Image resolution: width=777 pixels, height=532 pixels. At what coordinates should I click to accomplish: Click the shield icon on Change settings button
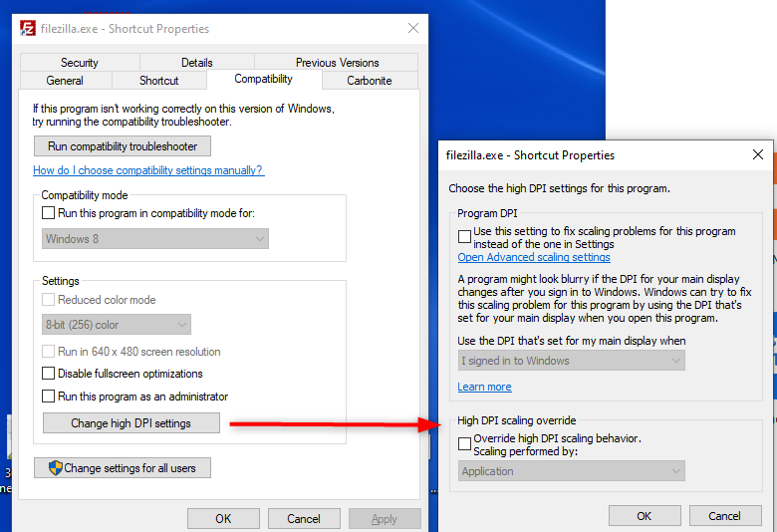56,467
